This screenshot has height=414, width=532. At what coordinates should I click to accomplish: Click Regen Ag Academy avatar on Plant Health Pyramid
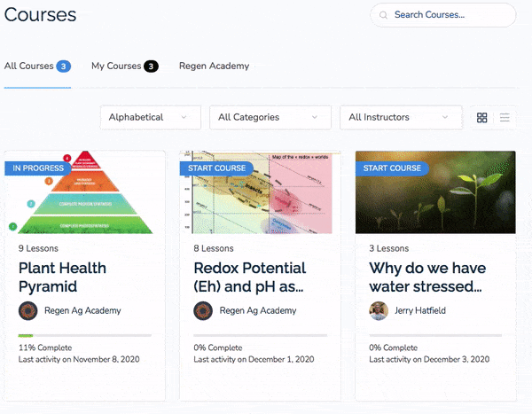click(x=27, y=310)
